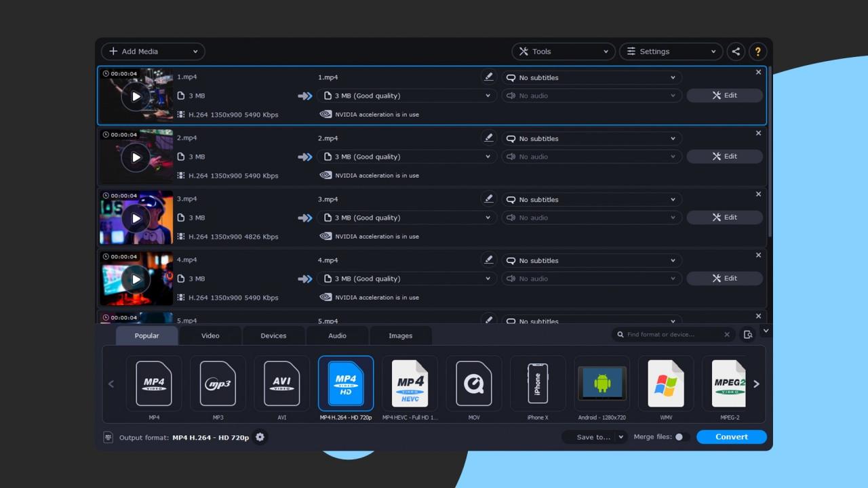This screenshot has height=488, width=868.
Task: Click the Edit button for 4.mp4
Action: point(724,279)
